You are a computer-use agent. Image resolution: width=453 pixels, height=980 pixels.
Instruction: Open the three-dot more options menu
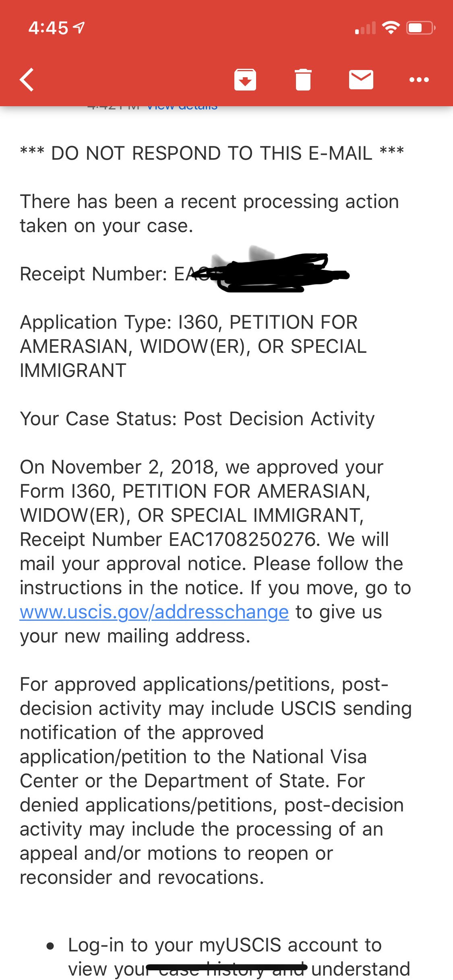pyautogui.click(x=419, y=80)
